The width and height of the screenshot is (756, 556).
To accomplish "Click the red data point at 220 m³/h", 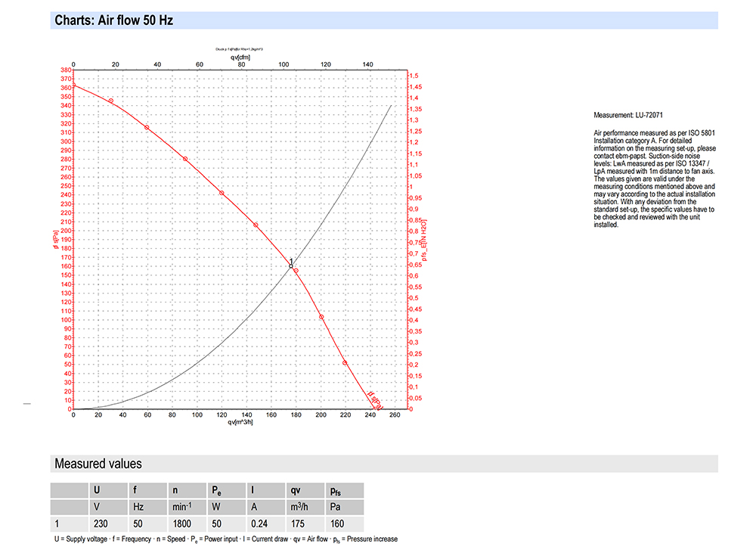I will click(x=345, y=363).
